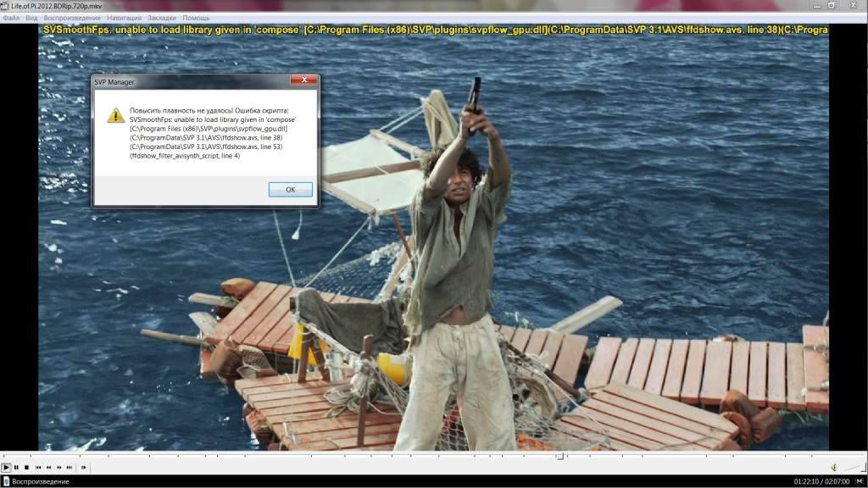Click the fast-forward (increase speed) button

tap(58, 468)
